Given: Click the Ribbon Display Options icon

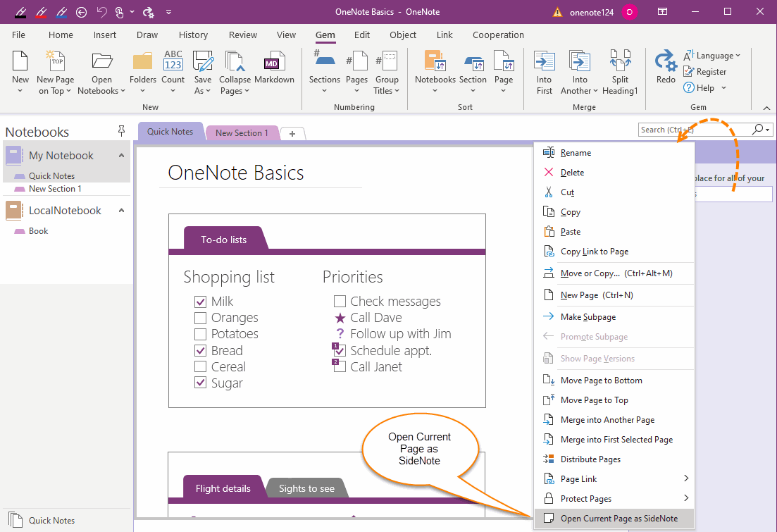Looking at the screenshot, I should click(662, 11).
